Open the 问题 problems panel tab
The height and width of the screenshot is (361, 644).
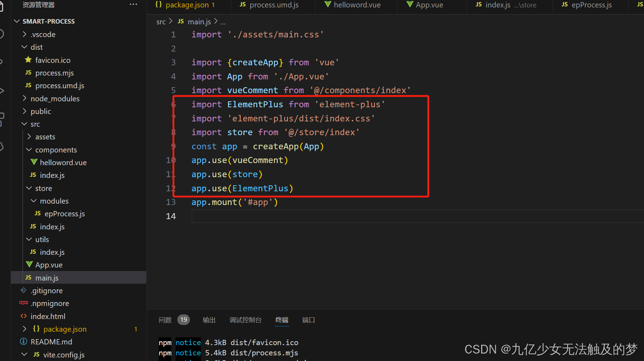click(165, 320)
